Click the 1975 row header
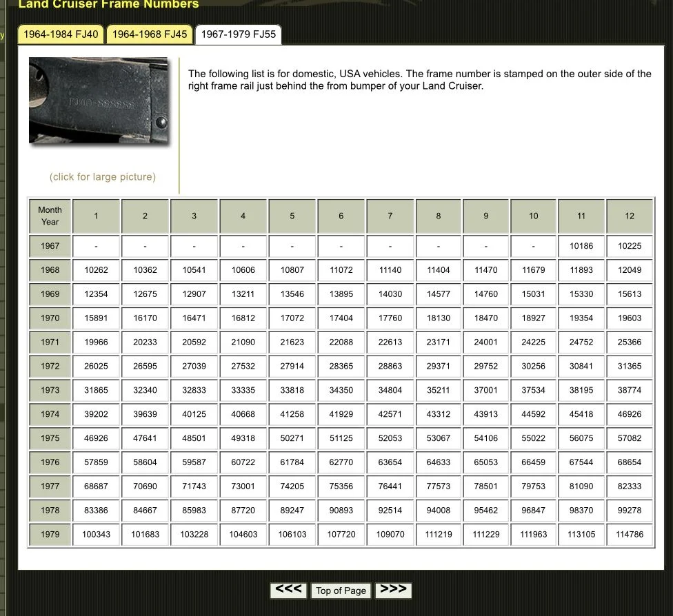This screenshot has height=616, width=673. point(50,438)
